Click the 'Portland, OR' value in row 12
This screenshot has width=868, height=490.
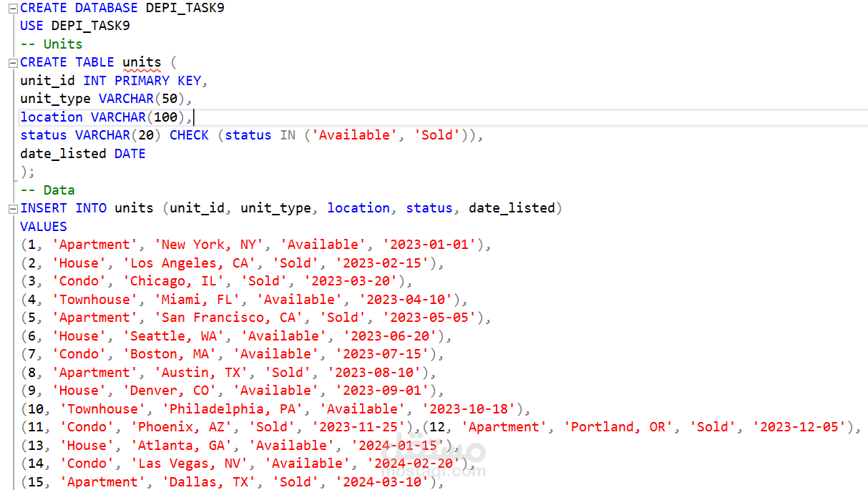click(x=615, y=426)
